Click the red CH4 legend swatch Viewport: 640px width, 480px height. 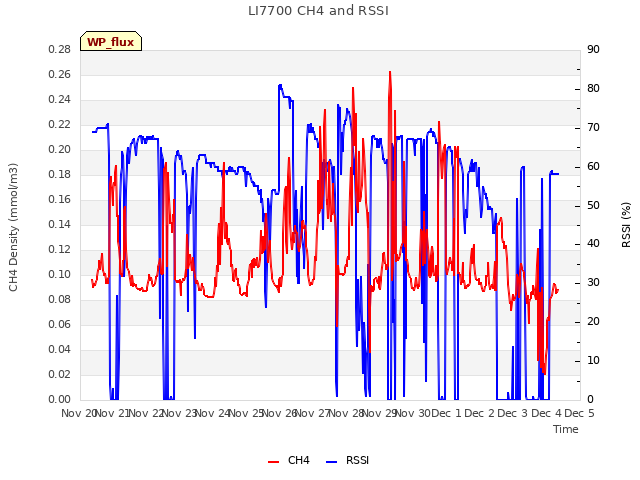coord(273,462)
